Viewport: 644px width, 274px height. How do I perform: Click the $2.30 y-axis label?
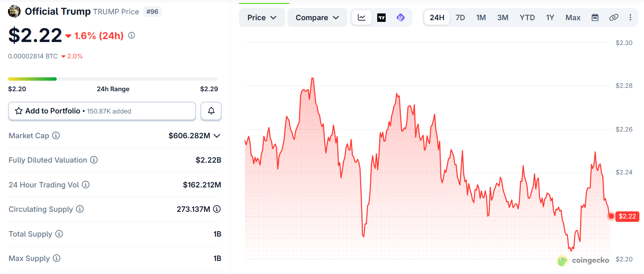click(x=624, y=42)
